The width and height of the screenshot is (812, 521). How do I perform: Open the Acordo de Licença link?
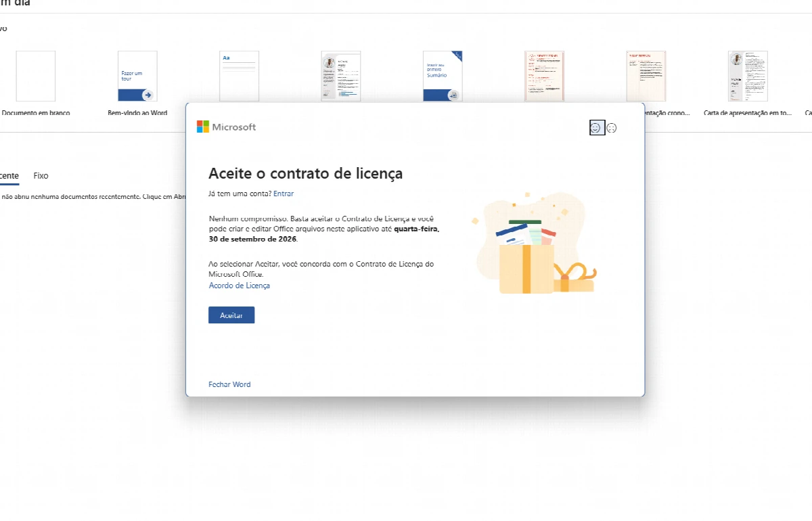(x=240, y=286)
